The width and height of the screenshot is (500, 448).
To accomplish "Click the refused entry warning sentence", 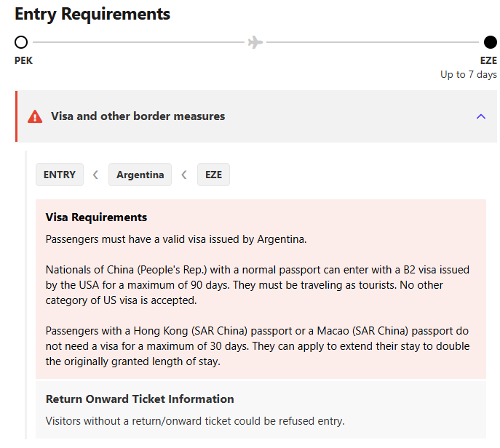I will tap(194, 421).
